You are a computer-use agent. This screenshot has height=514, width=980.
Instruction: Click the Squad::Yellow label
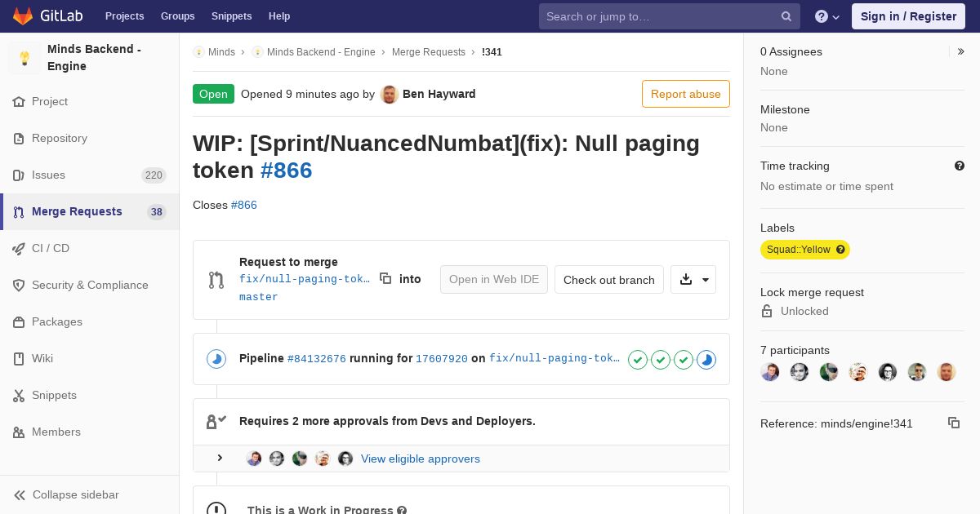(805, 250)
